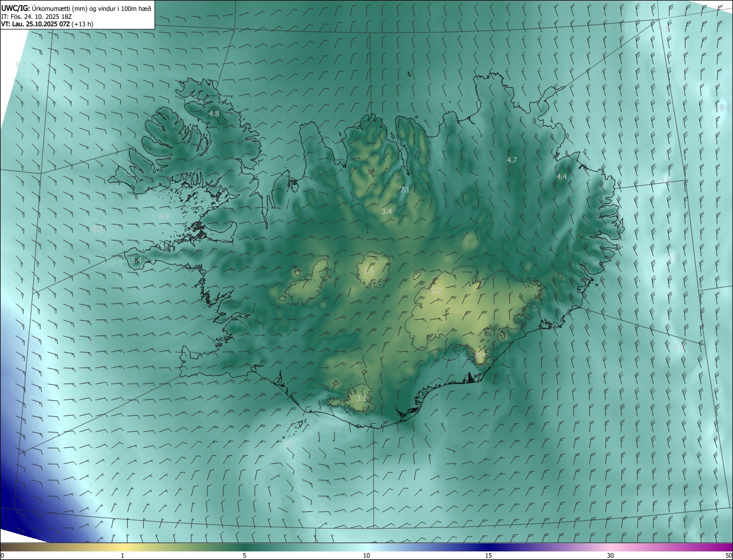
Task: Click the 3.4 value label below 7.1
Action: click(387, 212)
